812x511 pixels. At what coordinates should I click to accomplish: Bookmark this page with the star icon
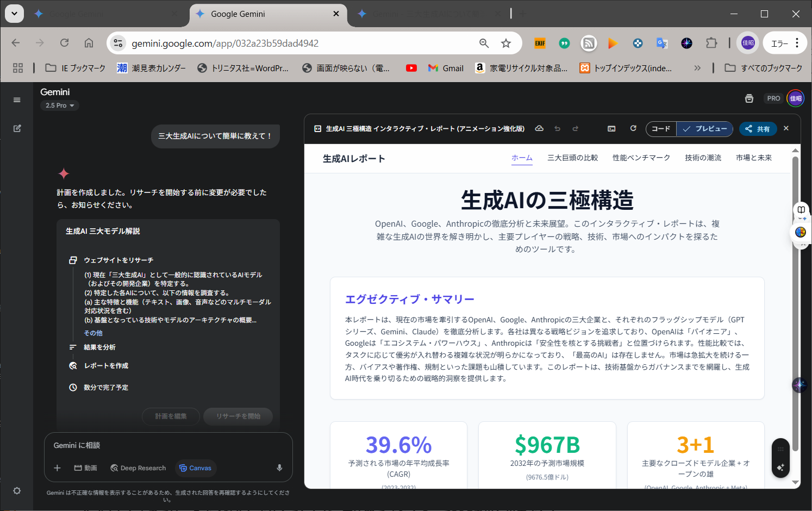pyautogui.click(x=506, y=43)
